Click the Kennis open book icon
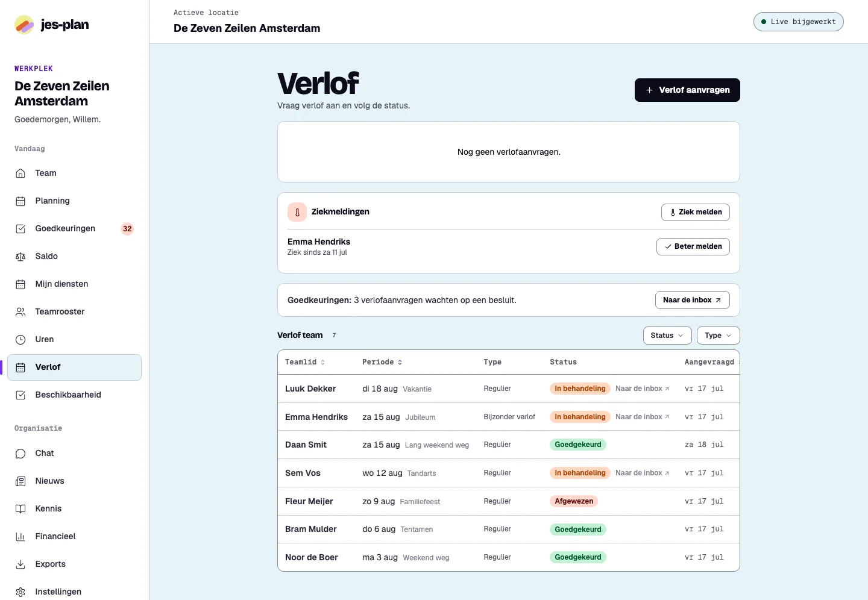 [x=20, y=509]
